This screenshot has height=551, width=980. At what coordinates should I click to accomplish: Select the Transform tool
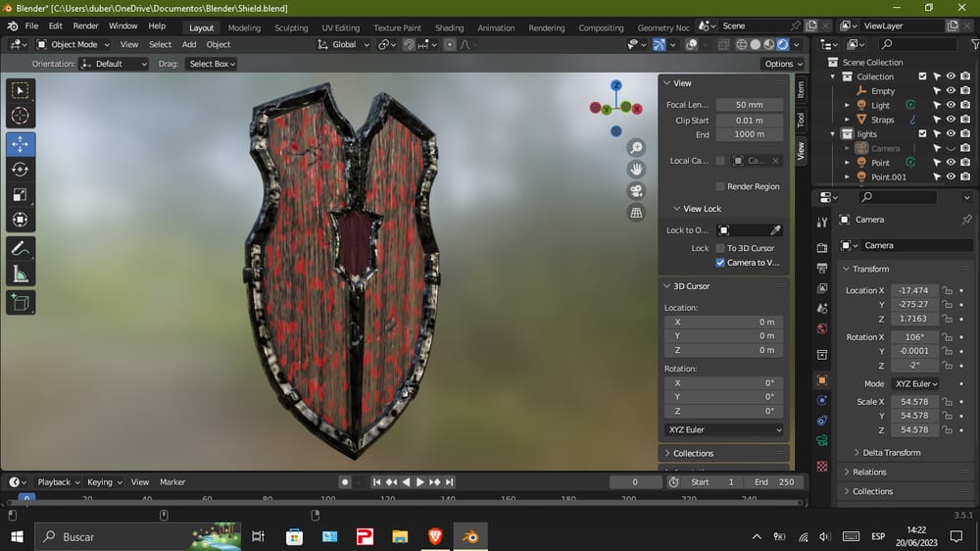pyautogui.click(x=20, y=220)
